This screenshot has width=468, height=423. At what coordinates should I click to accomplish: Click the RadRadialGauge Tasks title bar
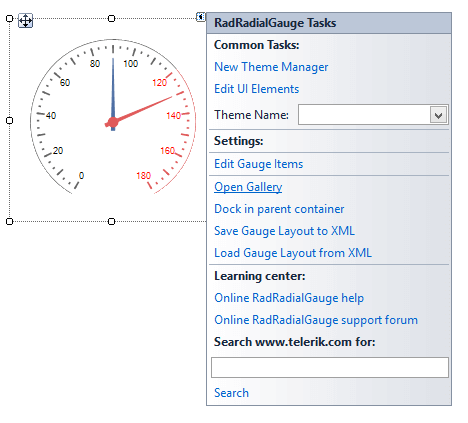coord(329,23)
